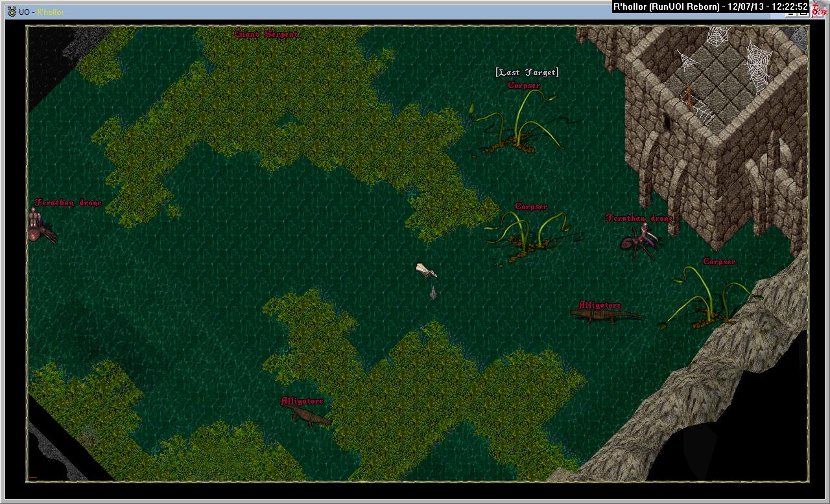
Task: Click the Giant Serpent name label
Action: 266,34
